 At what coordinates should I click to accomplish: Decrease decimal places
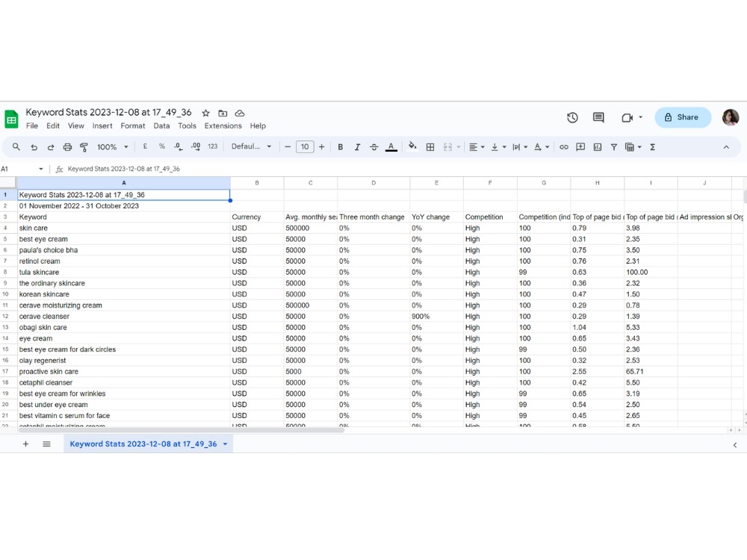pos(179,146)
